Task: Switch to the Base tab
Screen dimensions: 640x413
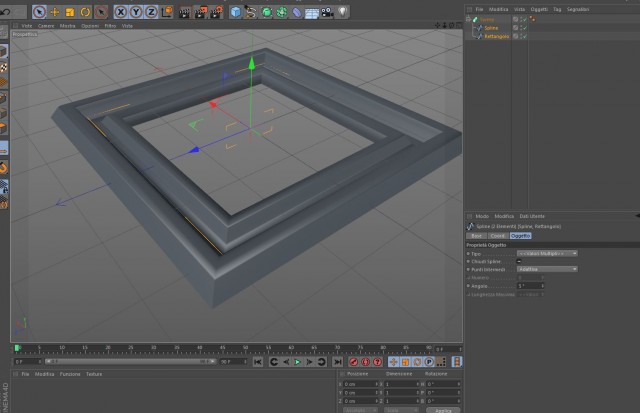Action: (x=476, y=236)
